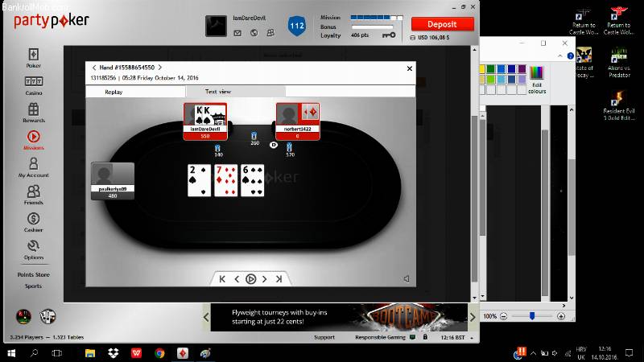Click the IamDareDevil profile avatar in header
The height and width of the screenshot is (362, 644).
coord(216,26)
